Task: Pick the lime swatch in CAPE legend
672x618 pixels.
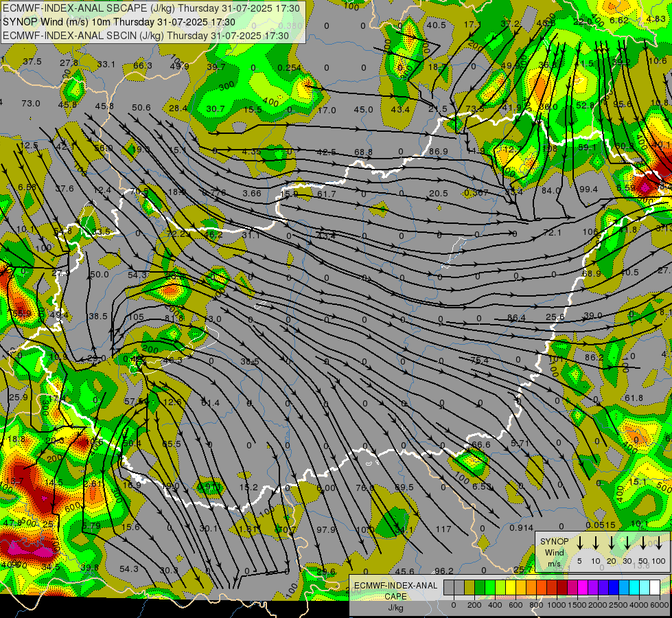Action: click(x=500, y=588)
